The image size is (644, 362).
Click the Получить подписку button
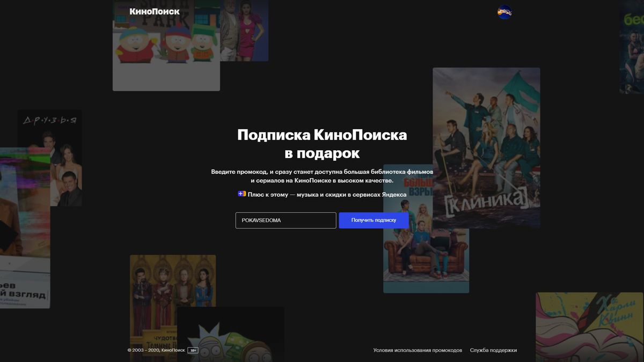coord(374,220)
